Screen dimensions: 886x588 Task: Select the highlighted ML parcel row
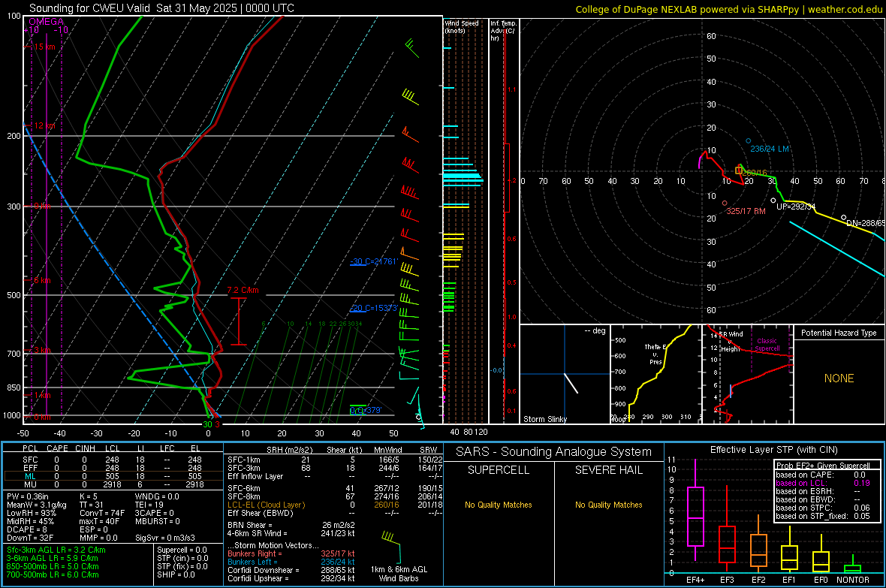click(x=113, y=476)
